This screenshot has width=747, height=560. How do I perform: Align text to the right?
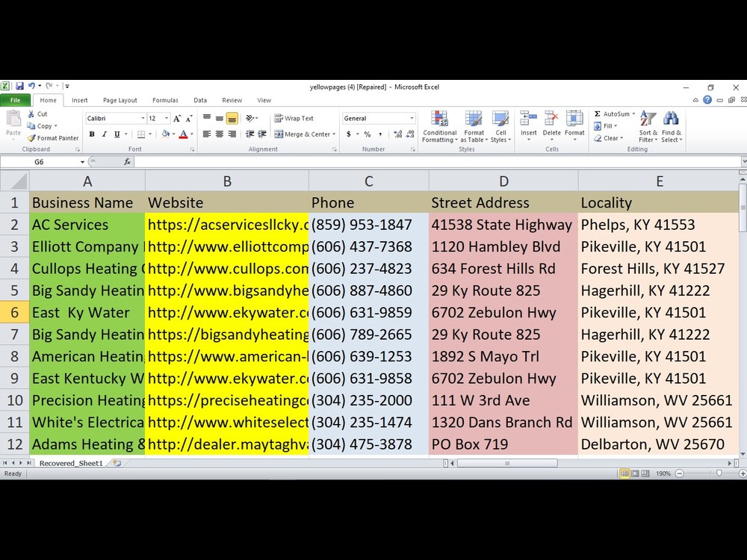coord(232,134)
